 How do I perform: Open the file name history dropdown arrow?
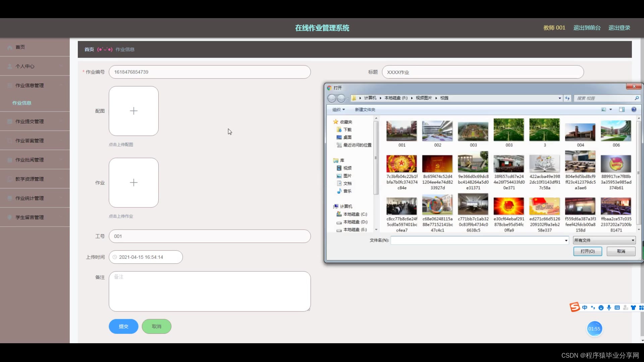(x=566, y=240)
